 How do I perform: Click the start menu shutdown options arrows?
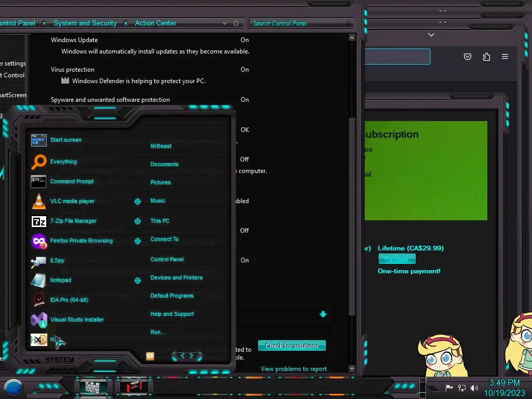[187, 356]
